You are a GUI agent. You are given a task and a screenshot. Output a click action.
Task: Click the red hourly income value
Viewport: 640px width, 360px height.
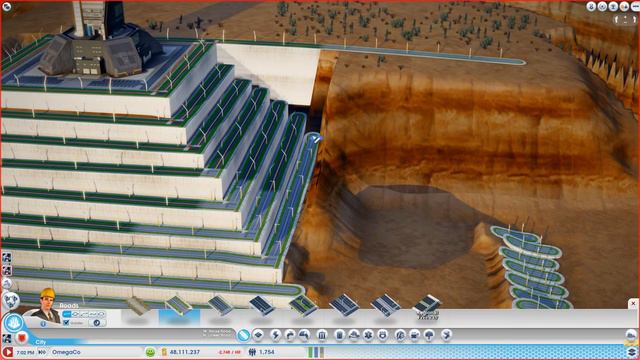click(x=229, y=352)
